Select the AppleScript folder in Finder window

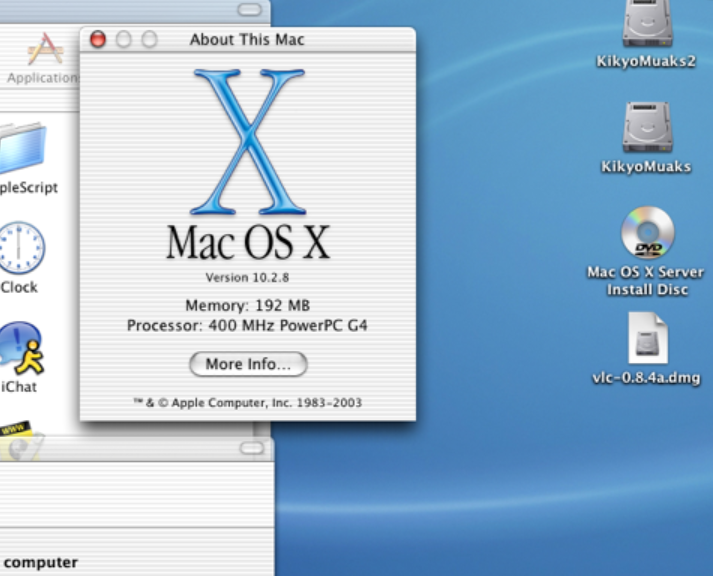tap(23, 148)
